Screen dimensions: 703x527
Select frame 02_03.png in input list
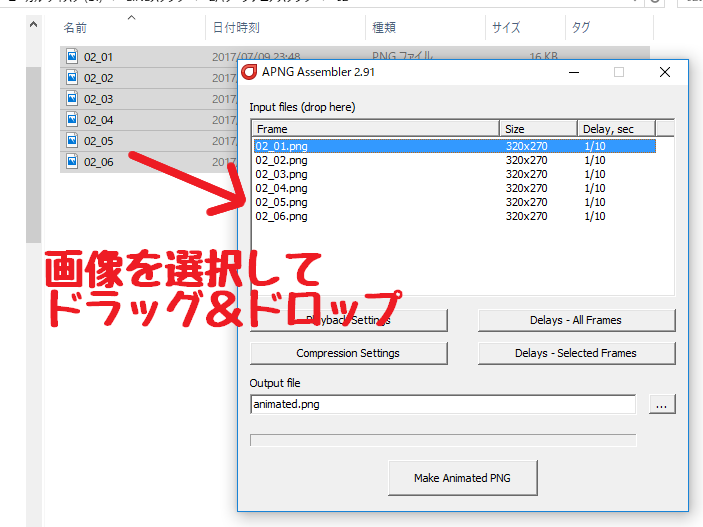tap(455, 174)
